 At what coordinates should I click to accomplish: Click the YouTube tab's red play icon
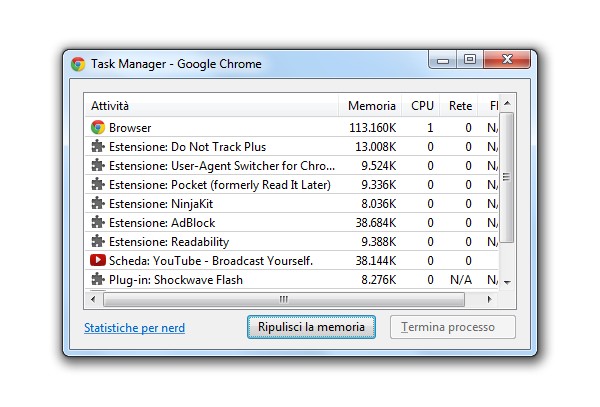point(98,260)
